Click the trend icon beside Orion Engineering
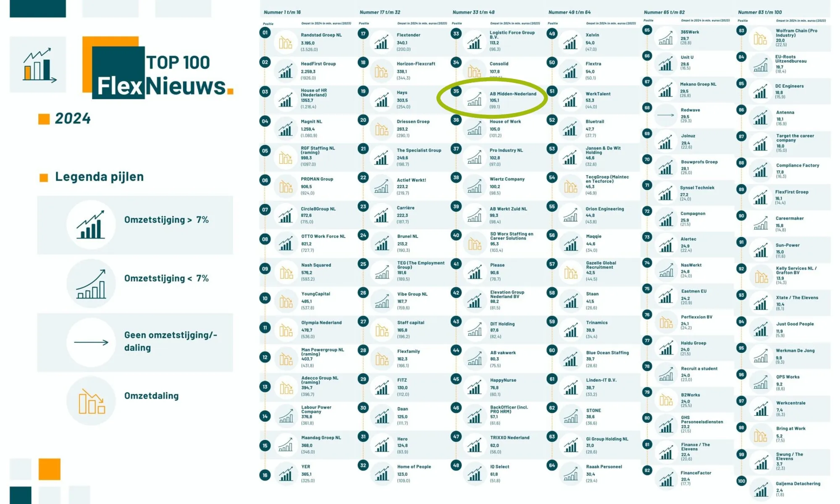This screenshot has height=504, width=840. [570, 215]
